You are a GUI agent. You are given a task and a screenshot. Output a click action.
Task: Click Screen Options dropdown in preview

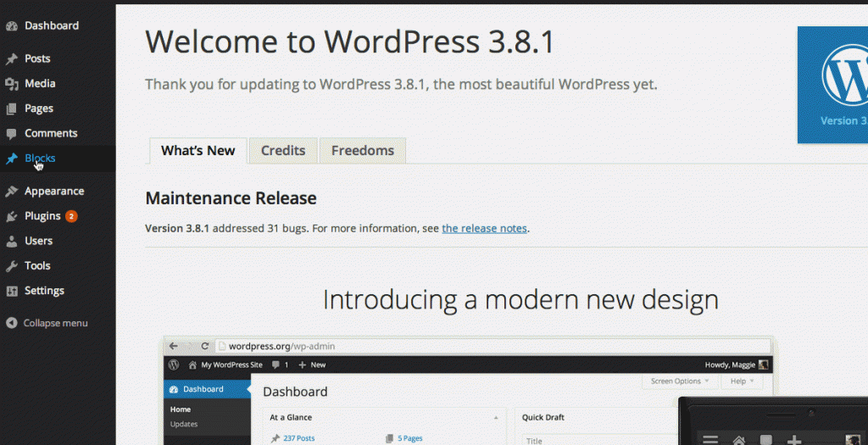680,381
